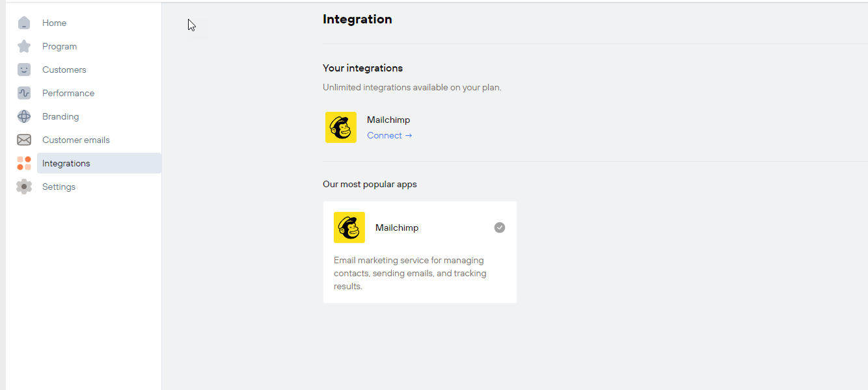Image resolution: width=868 pixels, height=390 pixels.
Task: View the Performance section
Action: click(x=68, y=93)
